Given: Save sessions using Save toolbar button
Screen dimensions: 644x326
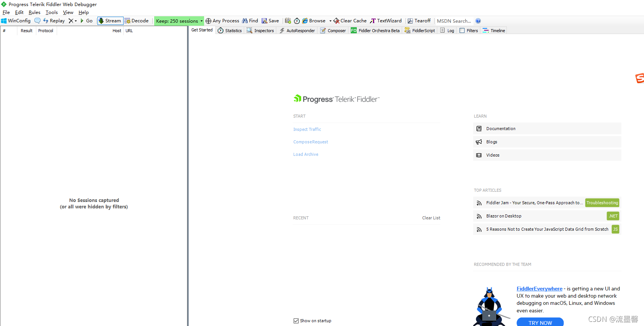Looking at the screenshot, I should pyautogui.click(x=270, y=21).
